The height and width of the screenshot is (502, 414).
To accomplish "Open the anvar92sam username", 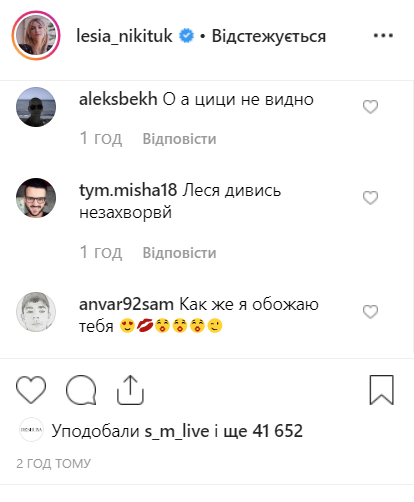I will [126, 304].
